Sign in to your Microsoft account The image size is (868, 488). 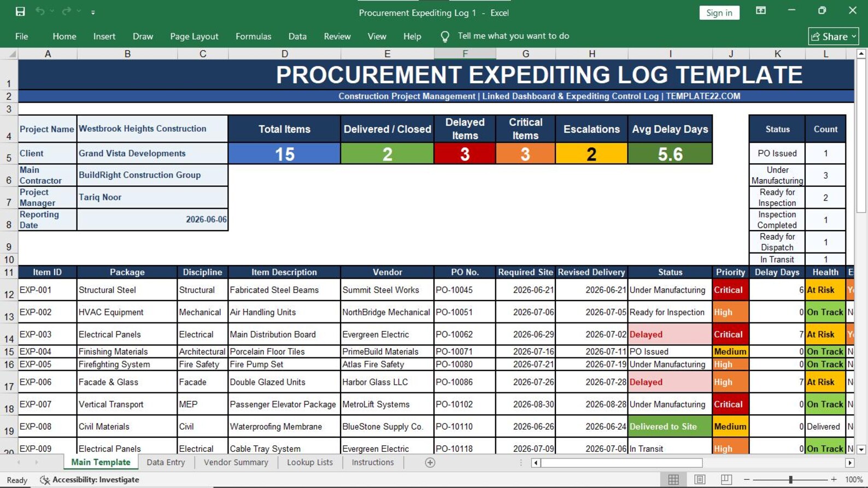tap(719, 13)
